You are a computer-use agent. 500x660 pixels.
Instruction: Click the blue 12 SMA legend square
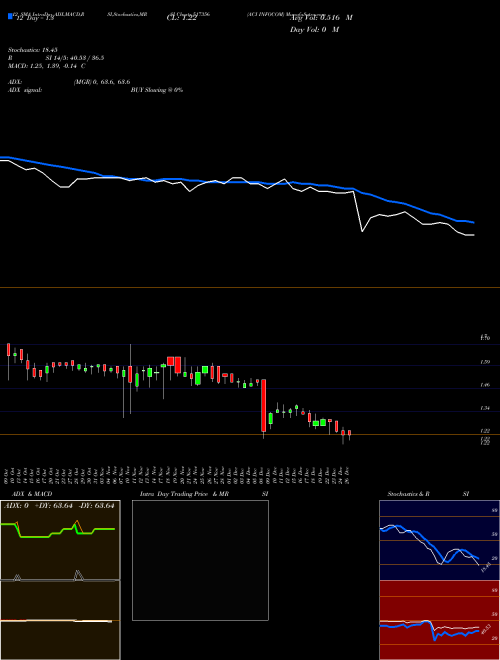pyautogui.click(x=10, y=17)
